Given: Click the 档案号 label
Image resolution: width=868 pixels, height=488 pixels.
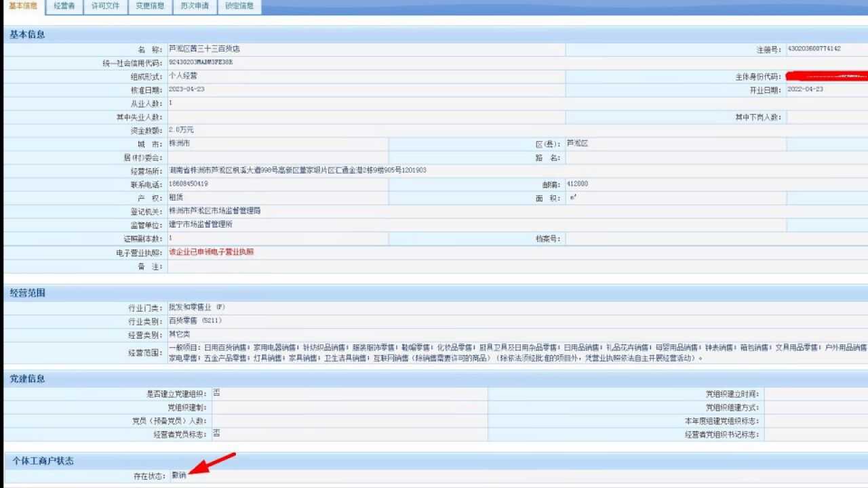Looking at the screenshot, I should tap(548, 239).
